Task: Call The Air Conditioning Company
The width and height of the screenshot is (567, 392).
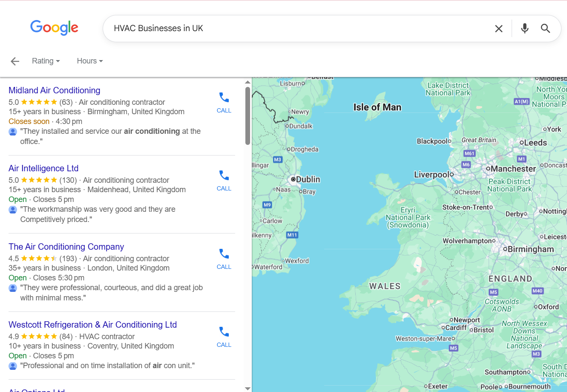Action: click(x=224, y=259)
